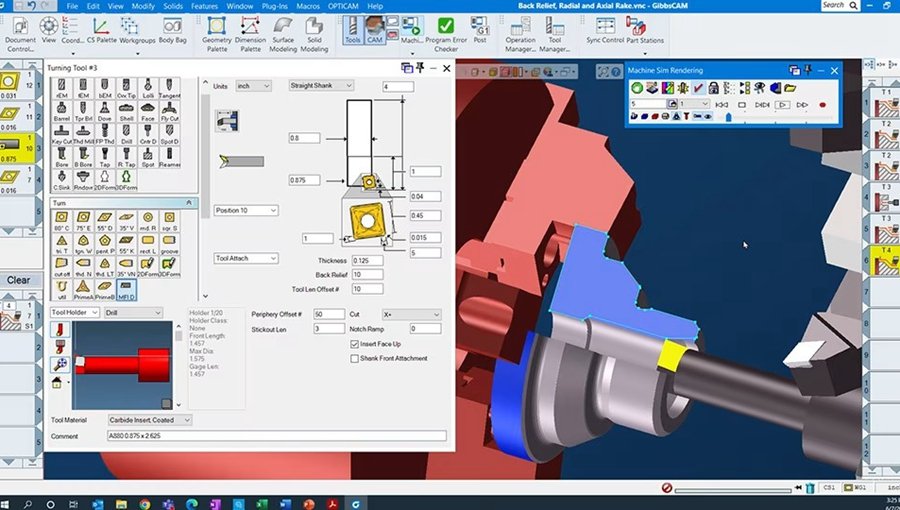The width and height of the screenshot is (900, 510).
Task: Click the Back Relief input field
Action: coord(367,275)
